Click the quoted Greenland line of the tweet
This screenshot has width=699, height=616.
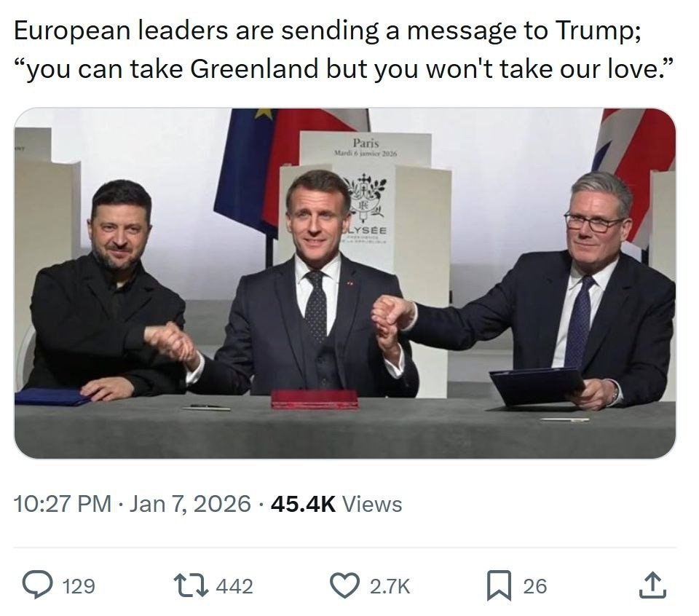343,69
